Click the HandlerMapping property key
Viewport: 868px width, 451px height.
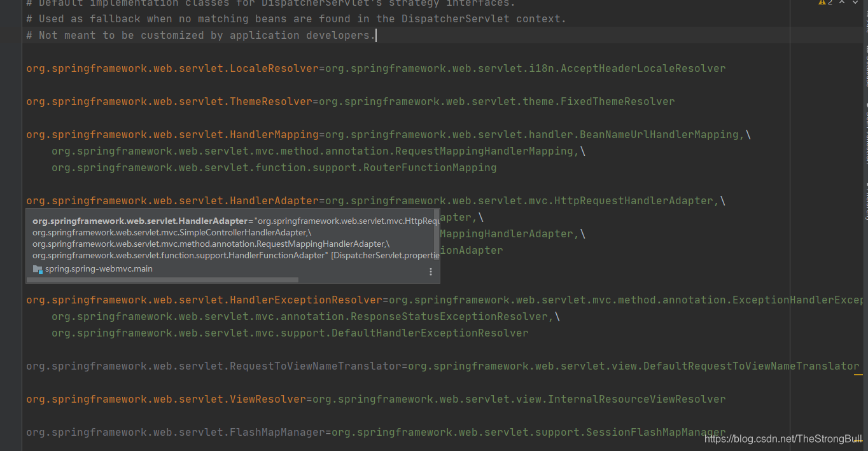tap(172, 134)
